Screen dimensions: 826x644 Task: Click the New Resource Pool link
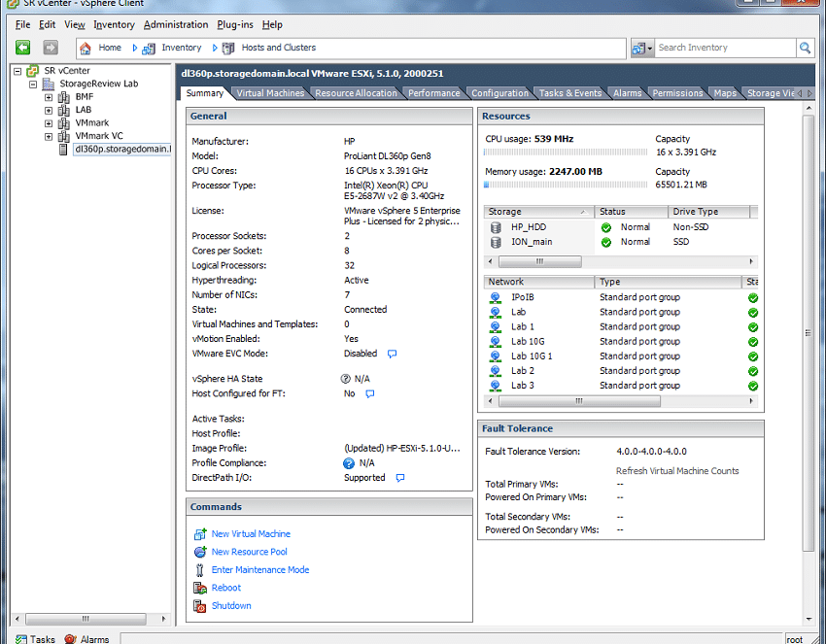coord(249,552)
